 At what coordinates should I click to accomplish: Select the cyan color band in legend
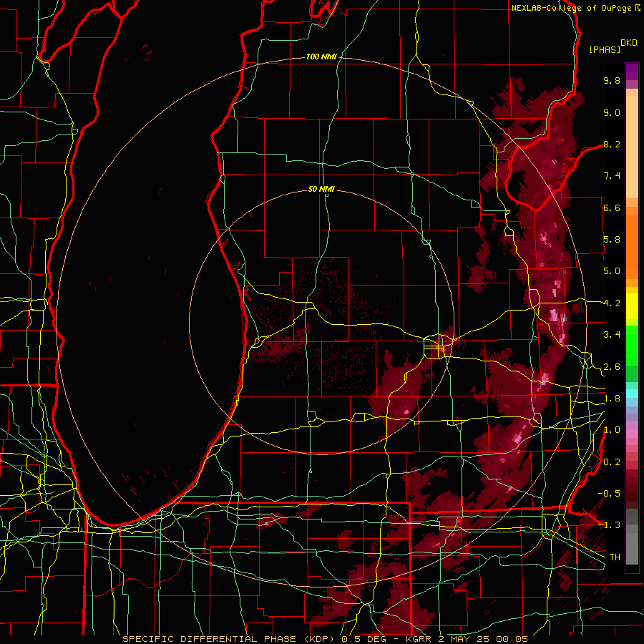(632, 394)
